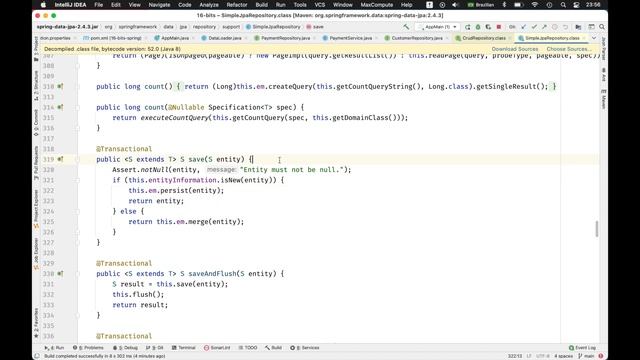Open the Pull Requests side panel

click(36, 163)
